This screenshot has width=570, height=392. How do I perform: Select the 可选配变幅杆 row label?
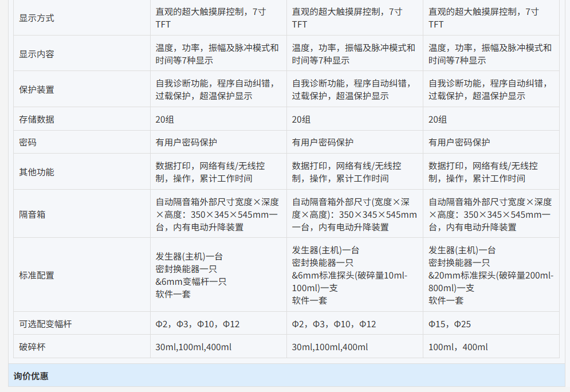(x=45, y=324)
